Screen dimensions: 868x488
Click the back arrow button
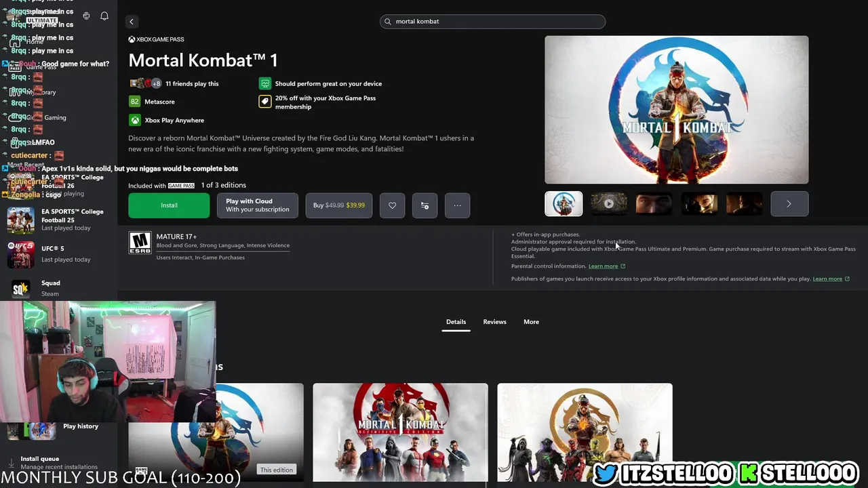click(132, 22)
